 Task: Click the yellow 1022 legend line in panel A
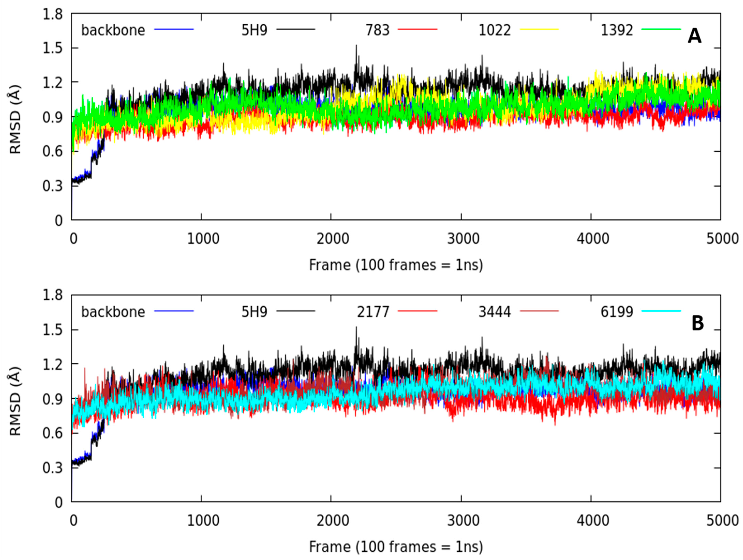click(x=539, y=30)
